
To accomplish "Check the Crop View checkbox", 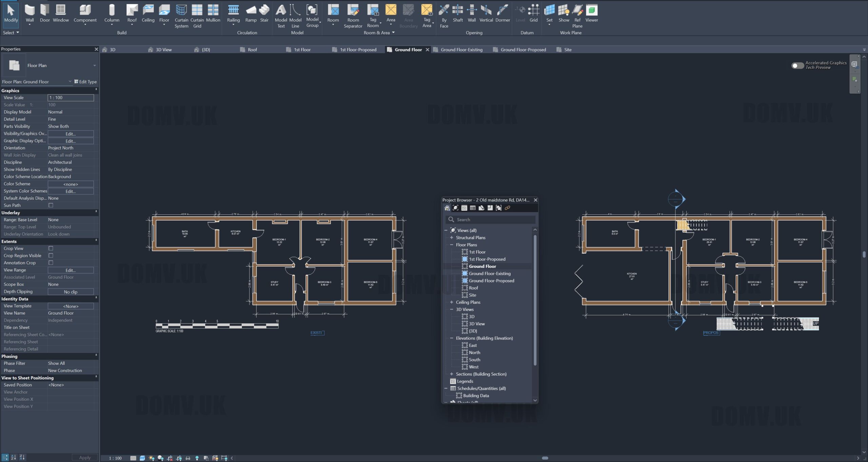I will (51, 248).
